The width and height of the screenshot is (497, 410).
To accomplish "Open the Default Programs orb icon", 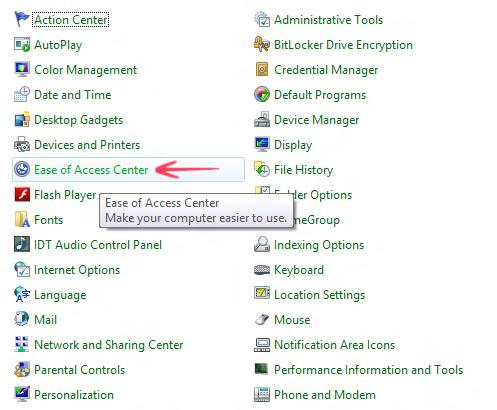I will [262, 94].
